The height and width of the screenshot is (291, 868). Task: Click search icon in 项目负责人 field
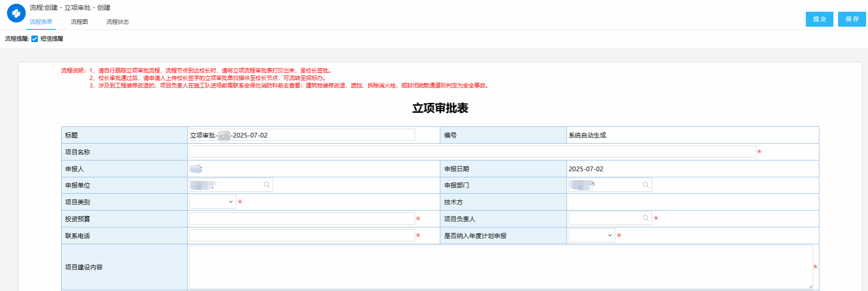pos(645,218)
